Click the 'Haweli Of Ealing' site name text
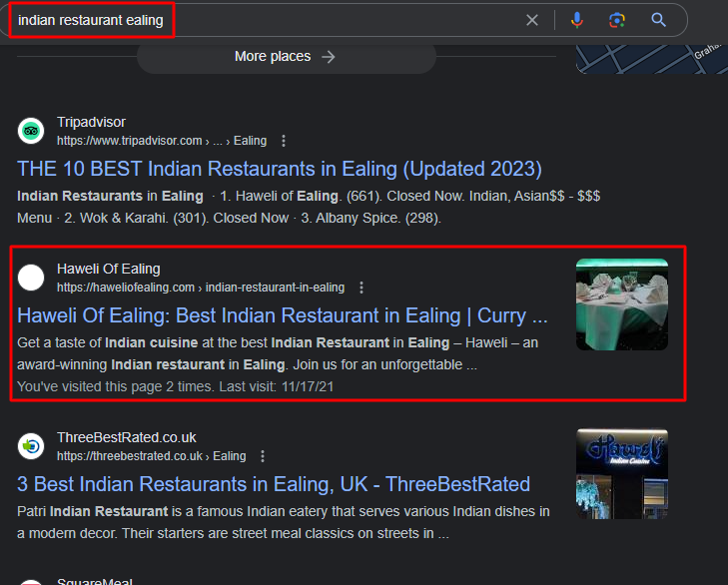The width and height of the screenshot is (728, 585). pos(109,269)
